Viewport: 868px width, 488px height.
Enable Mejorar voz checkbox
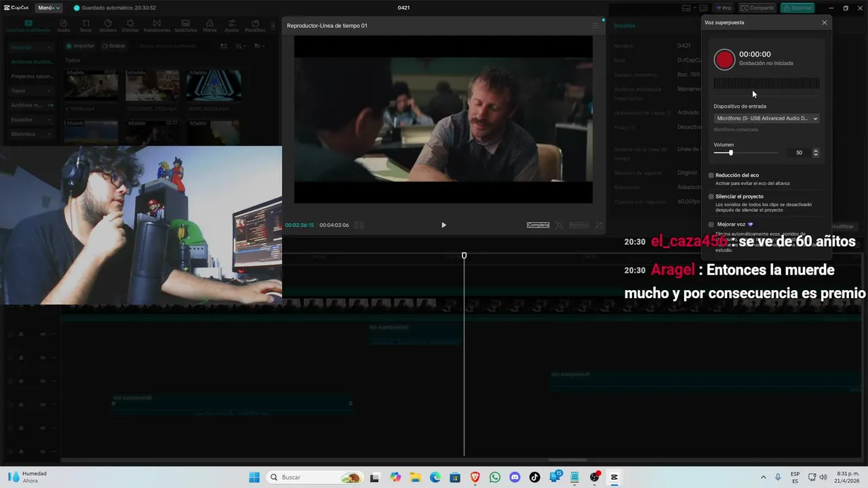coord(711,224)
